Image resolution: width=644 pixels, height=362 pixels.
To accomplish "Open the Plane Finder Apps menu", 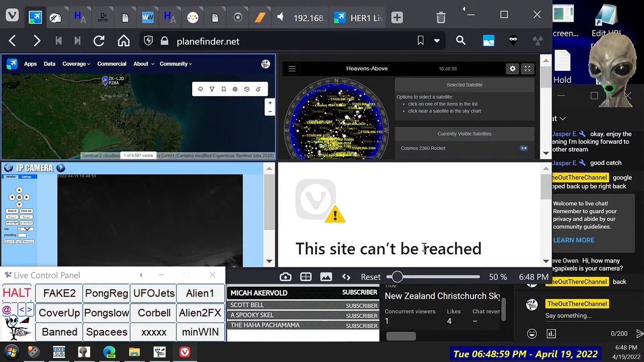I will coord(30,64).
